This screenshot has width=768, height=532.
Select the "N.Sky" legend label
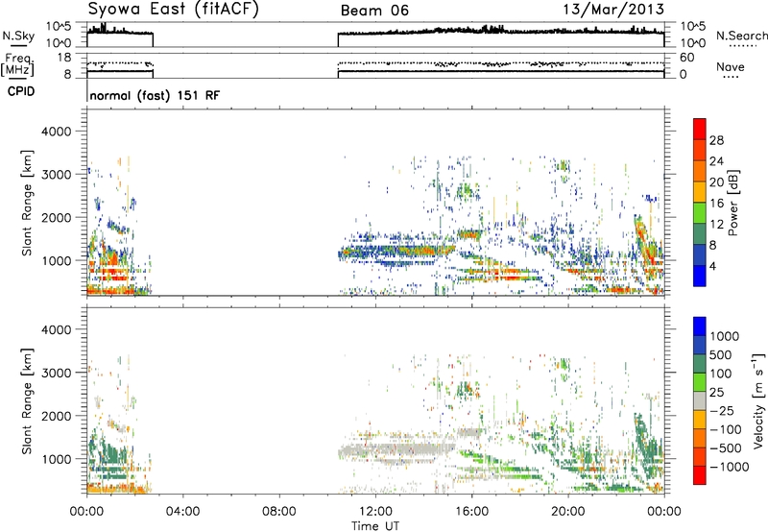18,36
